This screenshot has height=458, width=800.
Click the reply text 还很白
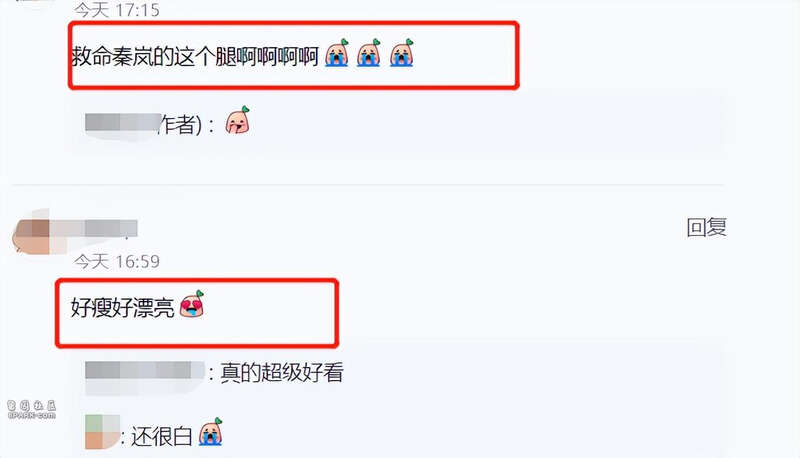tap(161, 436)
